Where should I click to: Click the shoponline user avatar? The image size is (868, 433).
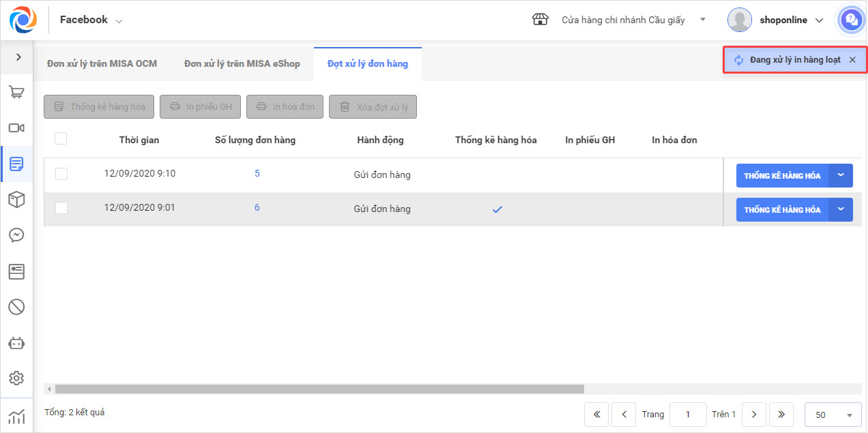pos(740,20)
